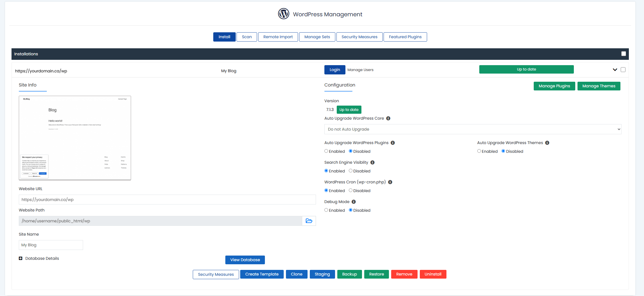Image resolution: width=644 pixels, height=296 pixels.
Task: Expand Database Details with the plus icon
Action: pyautogui.click(x=20, y=258)
